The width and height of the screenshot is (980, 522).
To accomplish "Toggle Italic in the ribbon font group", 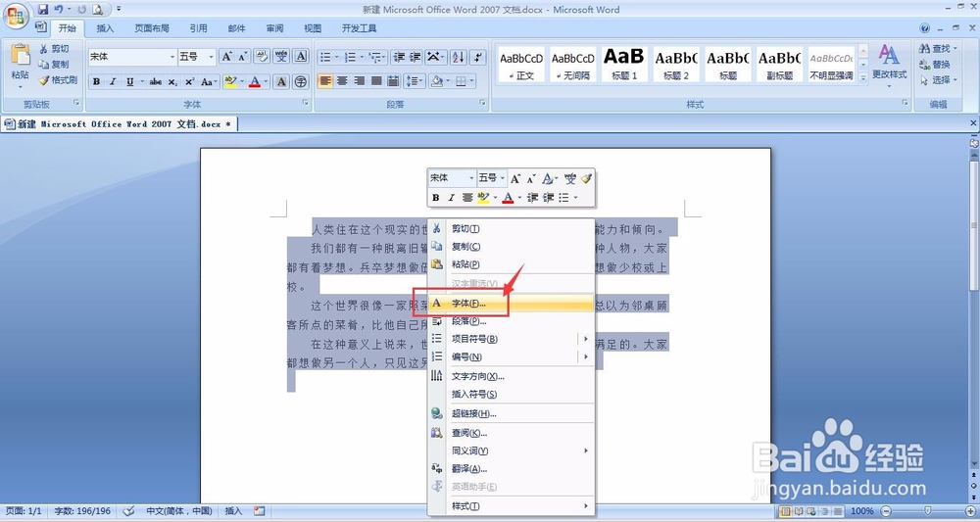I will tap(113, 82).
